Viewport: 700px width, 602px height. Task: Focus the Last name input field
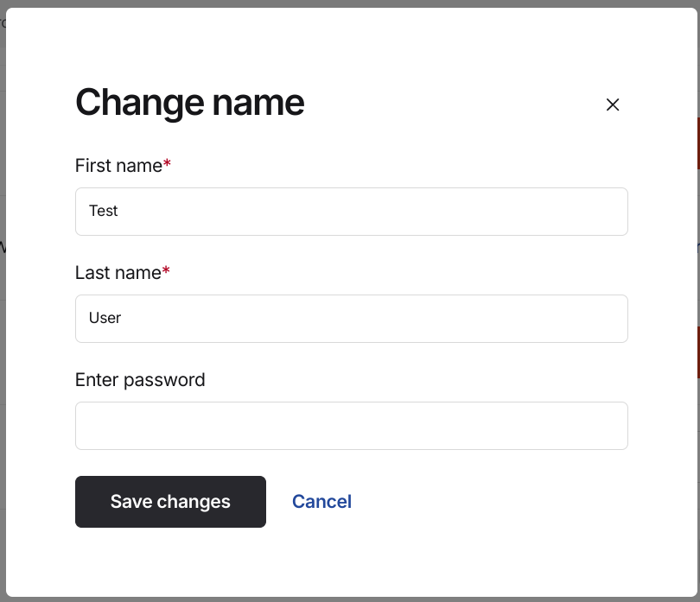[351, 319]
